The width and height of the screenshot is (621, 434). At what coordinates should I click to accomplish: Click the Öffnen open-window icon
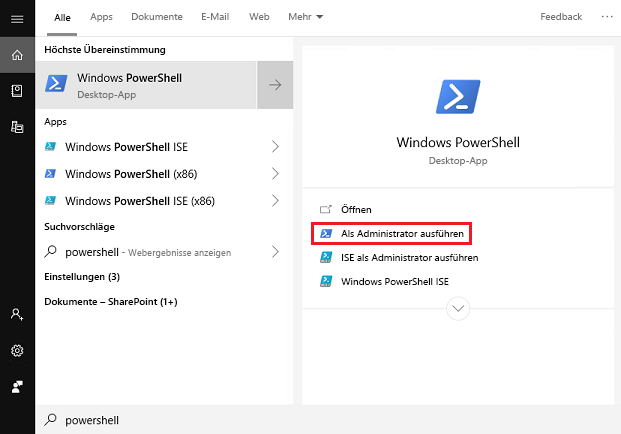(326, 209)
